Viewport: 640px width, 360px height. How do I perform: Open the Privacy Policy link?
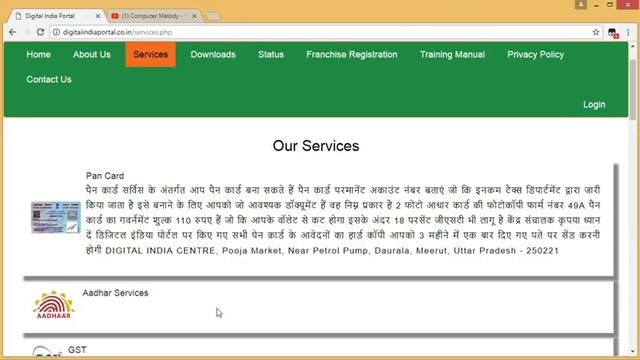536,55
